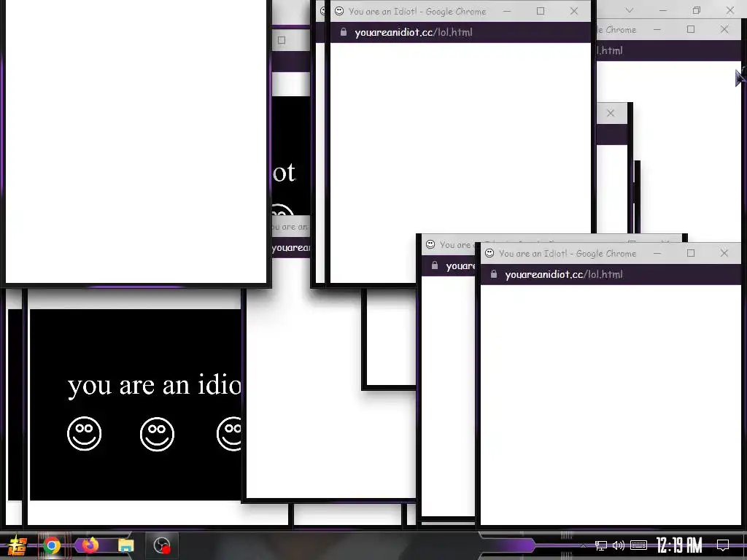747x560 pixels.
Task: Open tab search chevron in the far top-right Chrome window
Action: tap(630, 10)
